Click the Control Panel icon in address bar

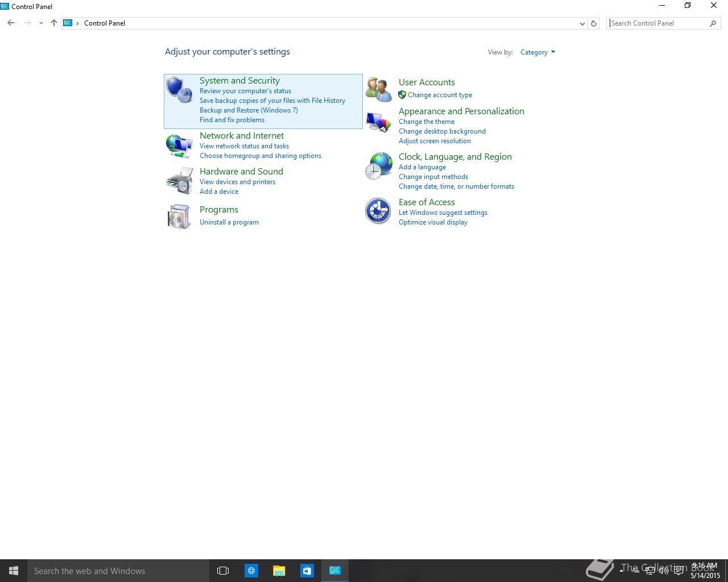click(68, 23)
